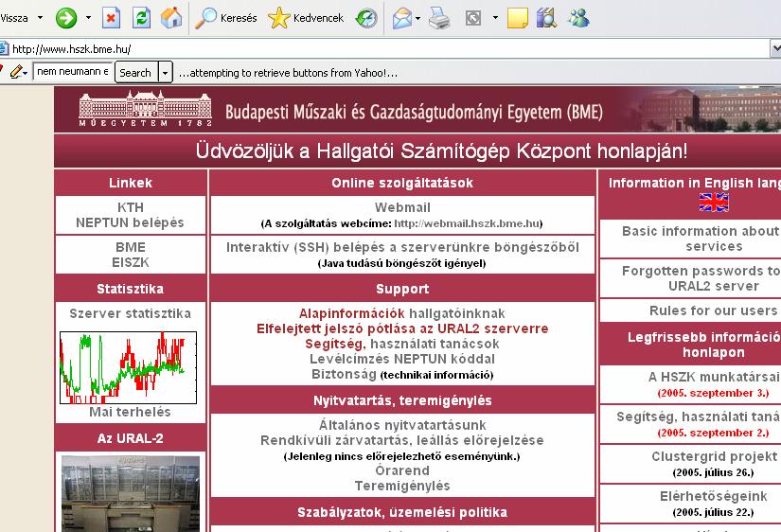This screenshot has width=781, height=532.
Task: Open the KTH link
Action: tap(131, 207)
